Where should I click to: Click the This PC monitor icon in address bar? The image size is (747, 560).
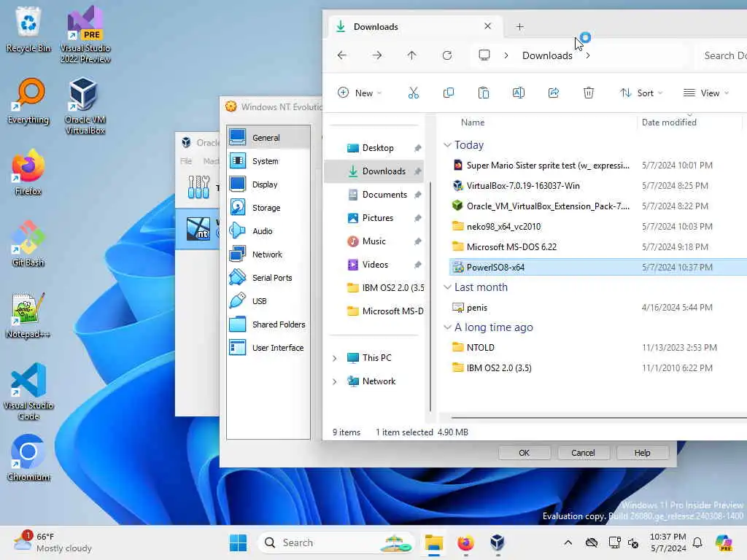point(484,55)
